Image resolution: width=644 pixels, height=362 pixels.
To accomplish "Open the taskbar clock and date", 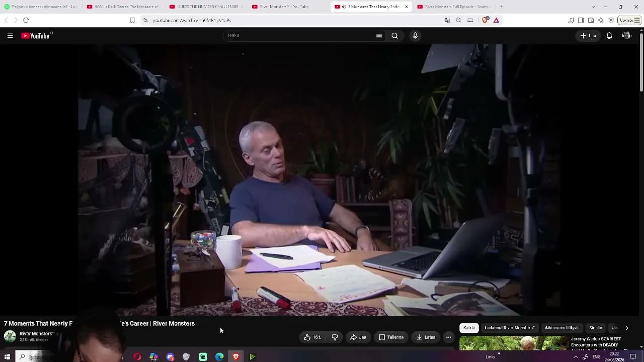I will pyautogui.click(x=614, y=357).
